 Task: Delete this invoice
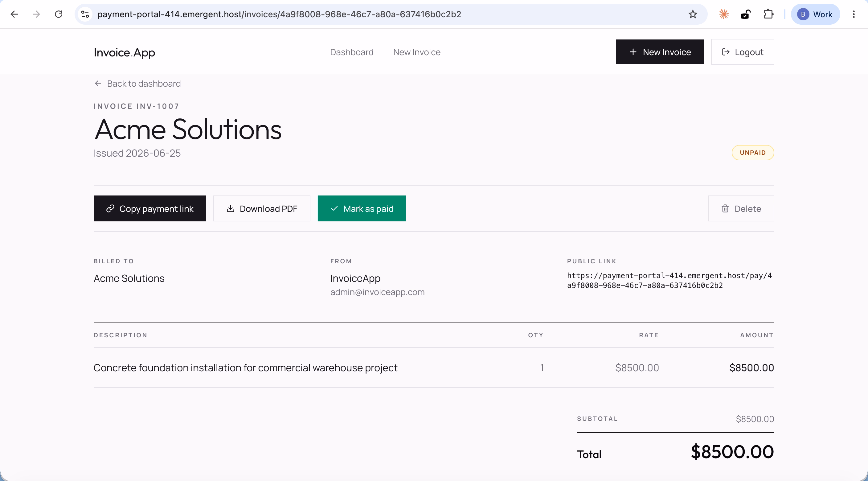pyautogui.click(x=741, y=209)
